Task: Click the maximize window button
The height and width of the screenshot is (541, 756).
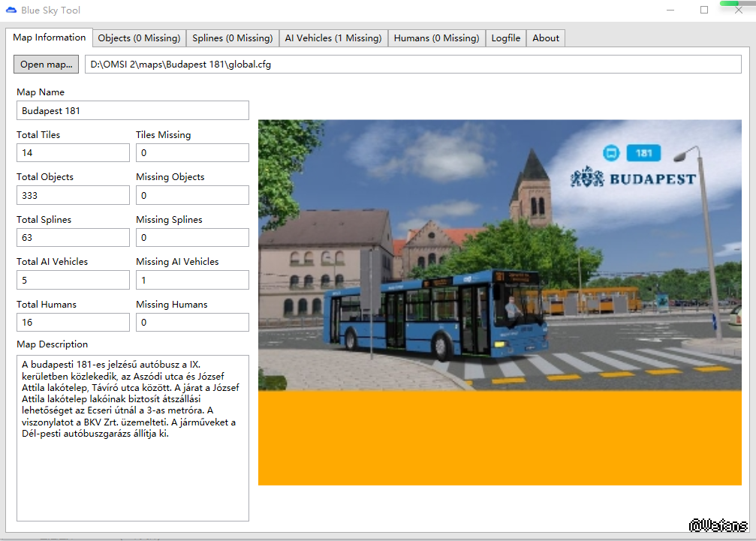Action: [704, 11]
